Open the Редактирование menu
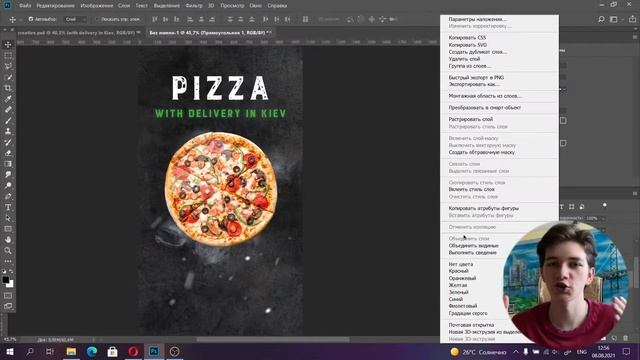The height and width of the screenshot is (360, 640). (x=56, y=6)
